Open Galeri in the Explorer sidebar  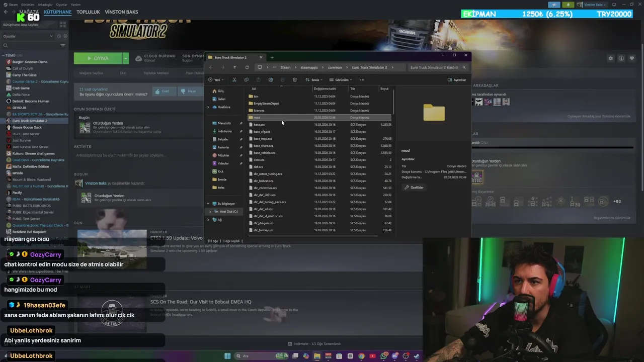pos(218,99)
